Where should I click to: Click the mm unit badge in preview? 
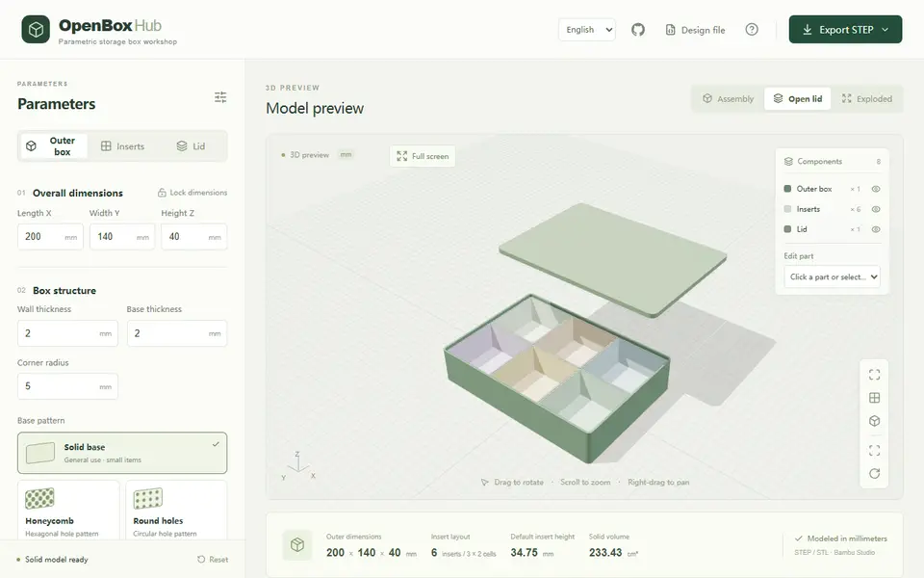point(346,154)
